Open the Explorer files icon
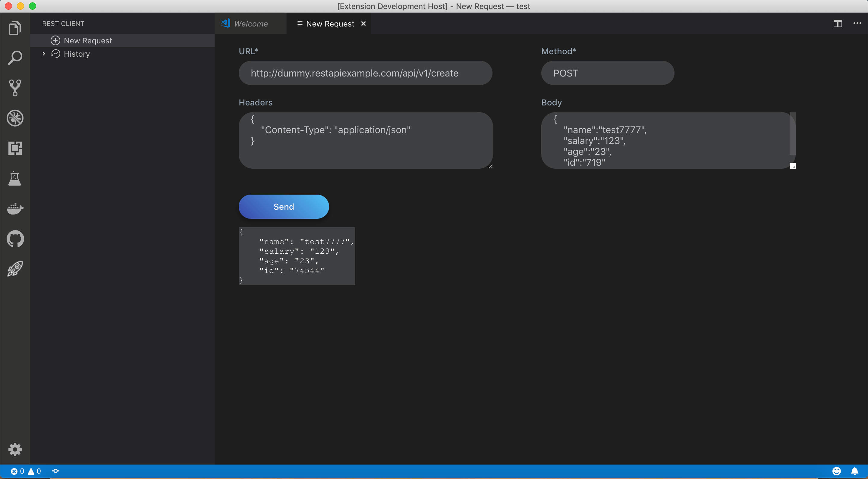This screenshot has width=868, height=479. [x=15, y=28]
